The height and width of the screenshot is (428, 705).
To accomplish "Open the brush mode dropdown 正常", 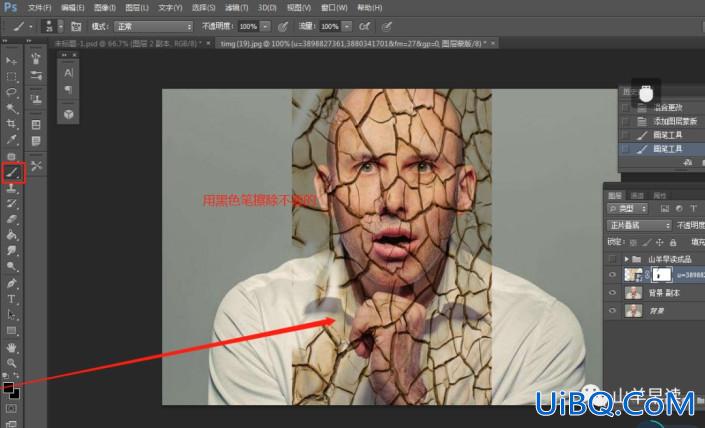I will 153,27.
